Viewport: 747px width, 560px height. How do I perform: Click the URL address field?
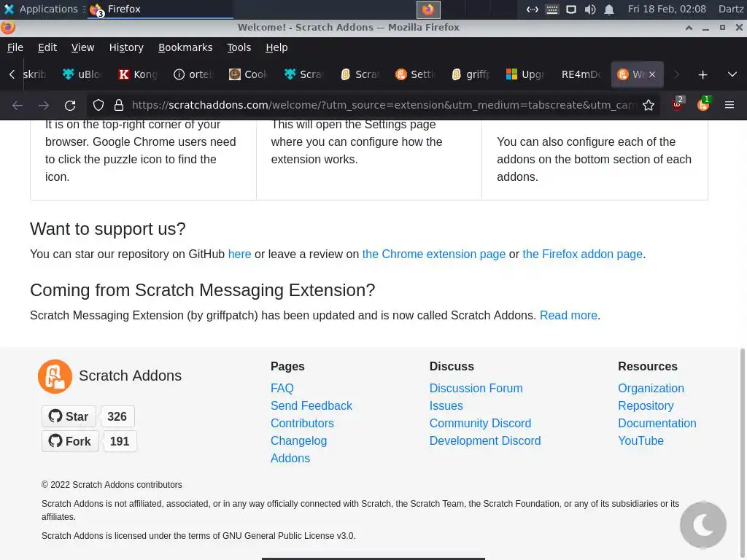(x=379, y=105)
